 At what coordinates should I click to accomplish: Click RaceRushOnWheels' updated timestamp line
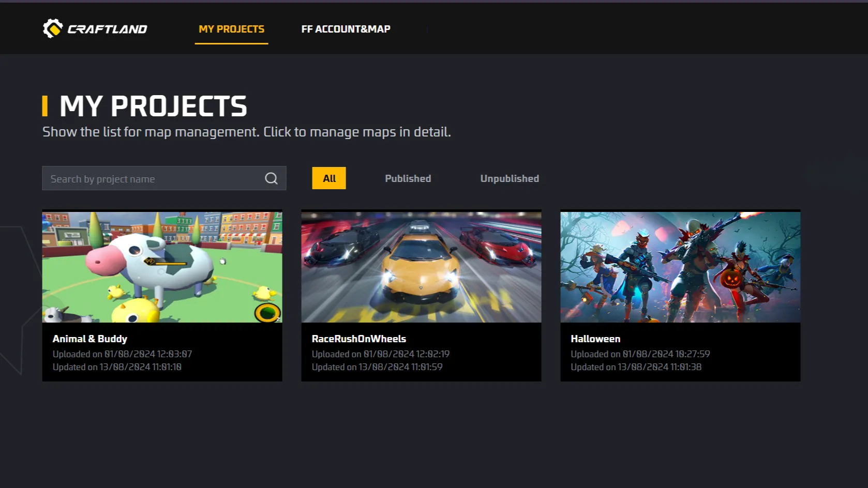377,367
